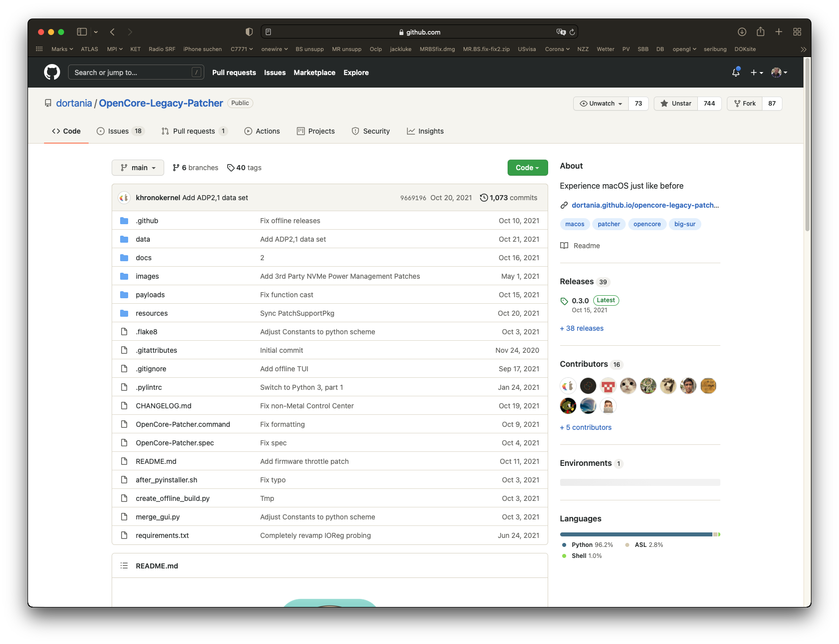Click the macos topic tag

tap(575, 224)
